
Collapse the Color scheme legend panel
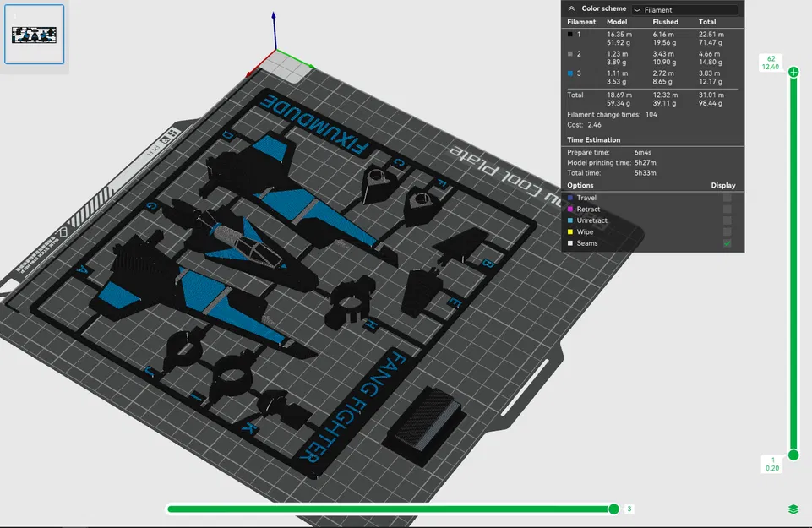(571, 8)
